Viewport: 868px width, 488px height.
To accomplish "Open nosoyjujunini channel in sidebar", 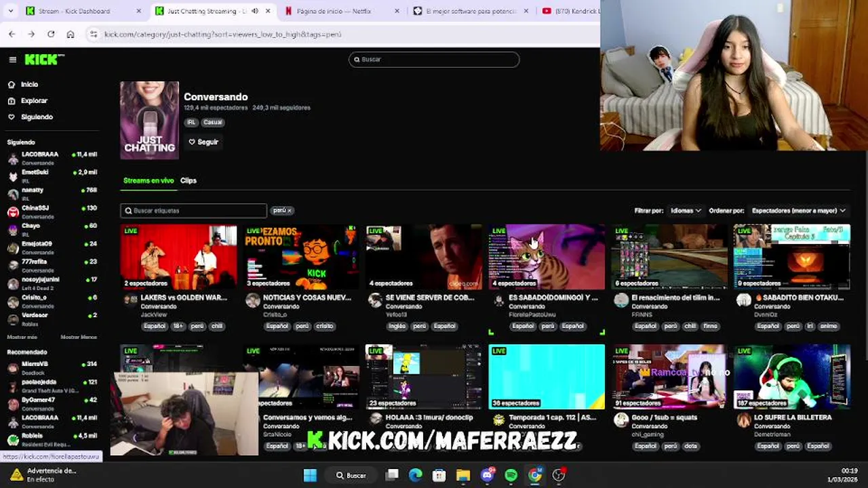I will pos(52,283).
